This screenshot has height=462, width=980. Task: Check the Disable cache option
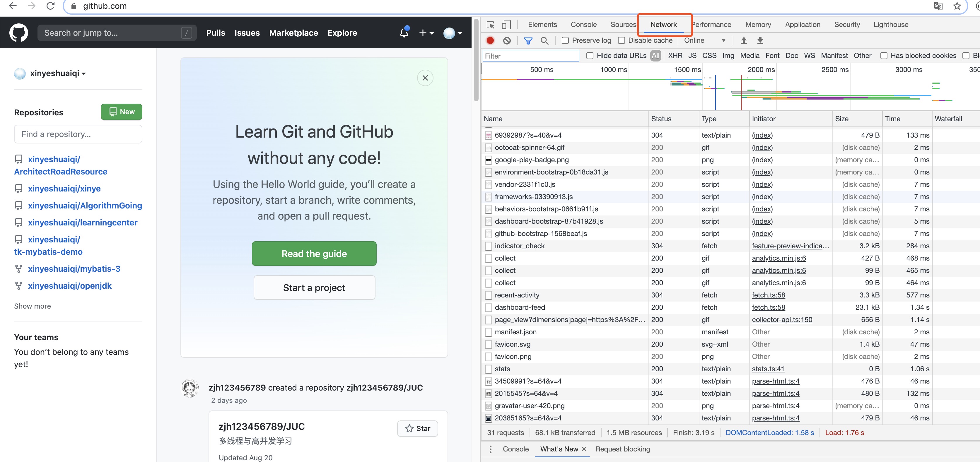622,40
